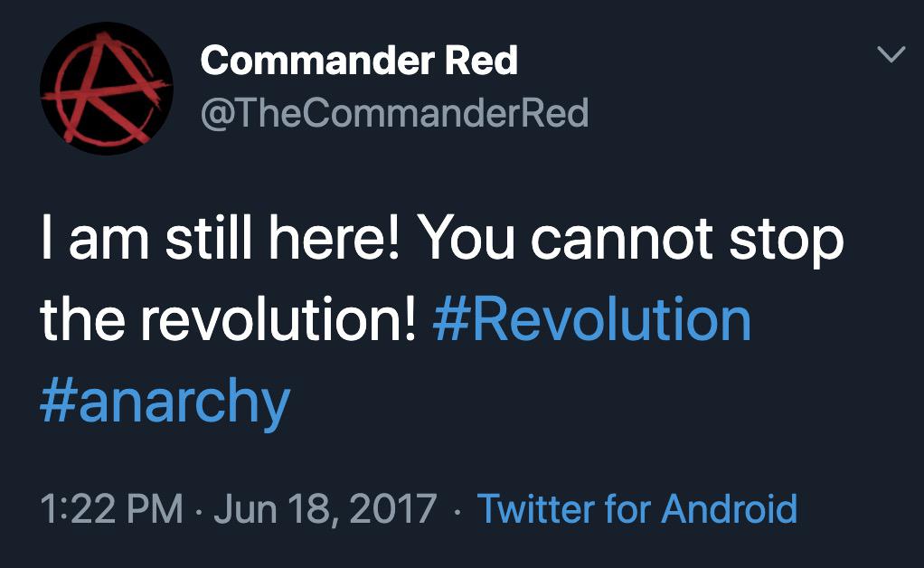
Task: Click the word "Twitter" in source label
Action: 535,508
